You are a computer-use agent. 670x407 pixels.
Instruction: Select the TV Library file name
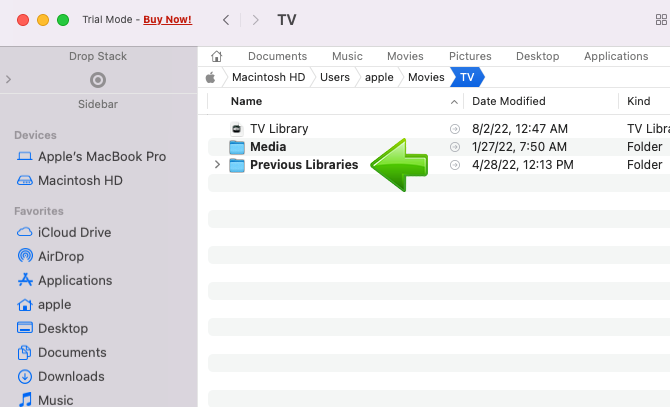[279, 129]
